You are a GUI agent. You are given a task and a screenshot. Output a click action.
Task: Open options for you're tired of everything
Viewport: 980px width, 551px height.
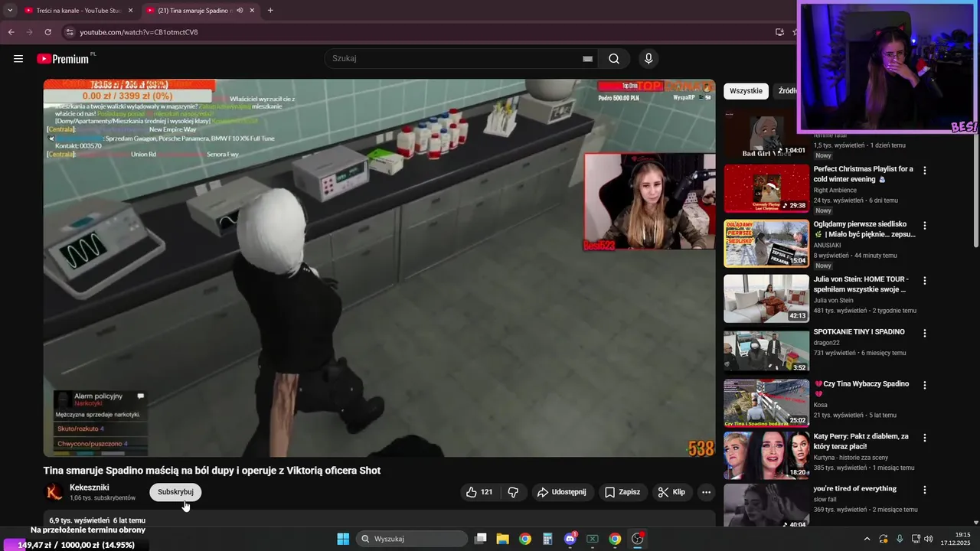click(x=924, y=490)
